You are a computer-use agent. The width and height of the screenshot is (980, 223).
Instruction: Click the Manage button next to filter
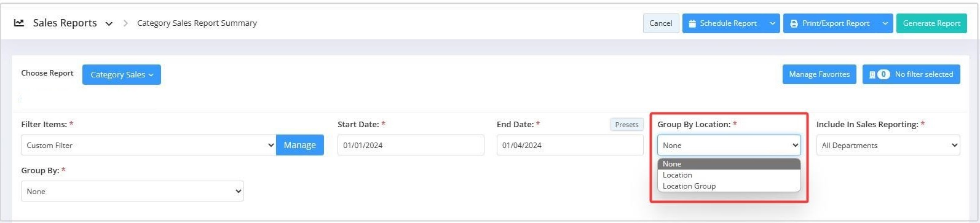[300, 145]
